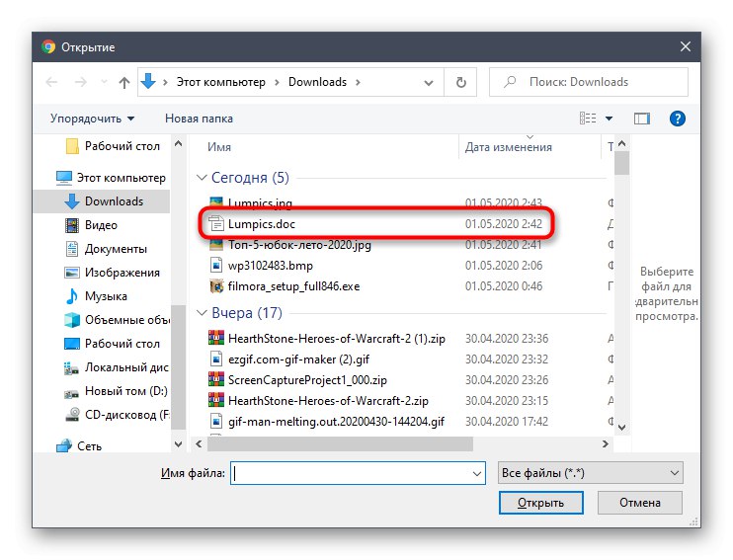
Task: Open 'Музыка' folder in sidebar
Action: point(96,296)
